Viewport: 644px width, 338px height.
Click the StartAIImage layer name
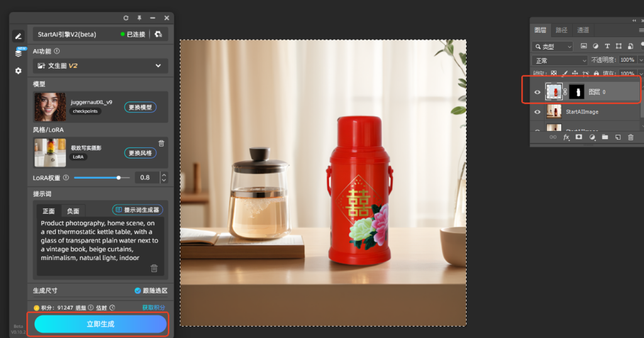(x=582, y=112)
